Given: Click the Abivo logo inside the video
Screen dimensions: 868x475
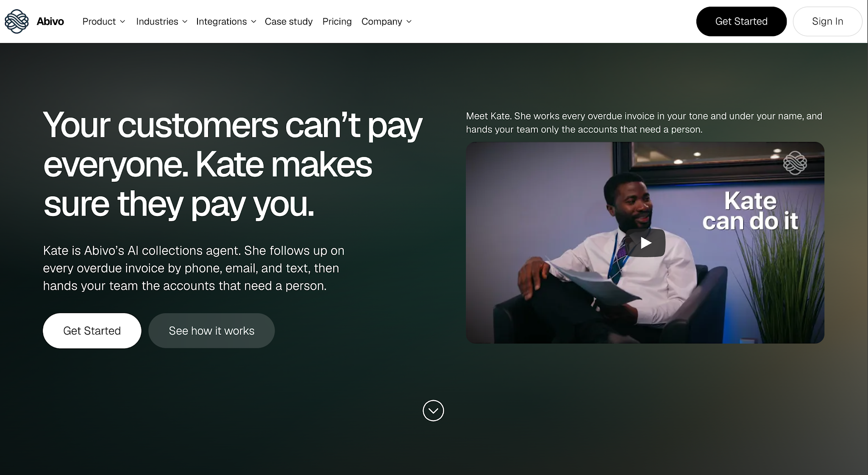Looking at the screenshot, I should click(795, 163).
